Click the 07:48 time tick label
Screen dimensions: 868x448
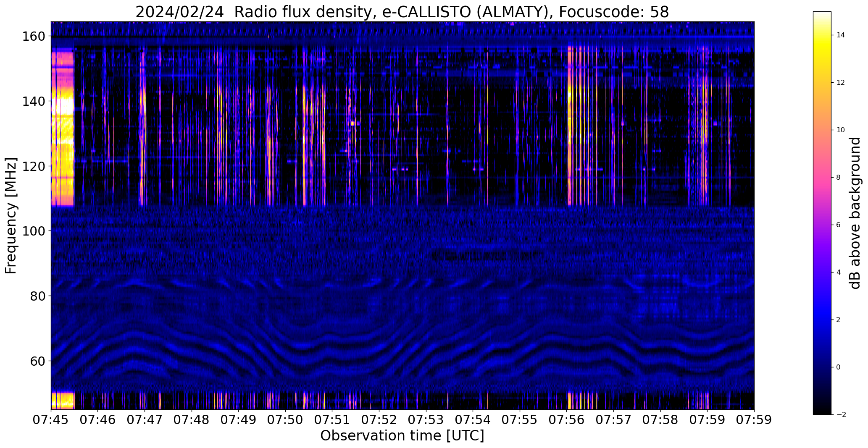coord(192,420)
